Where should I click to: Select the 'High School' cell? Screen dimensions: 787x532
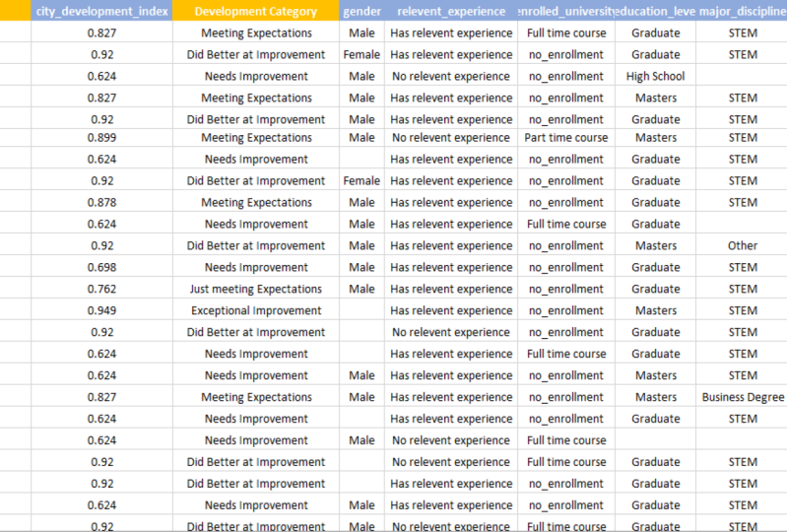655,76
